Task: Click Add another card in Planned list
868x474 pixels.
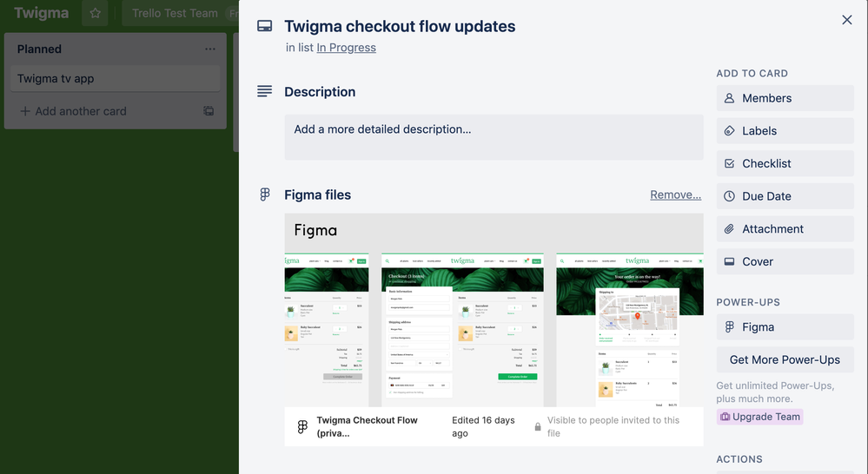Action: point(73,111)
